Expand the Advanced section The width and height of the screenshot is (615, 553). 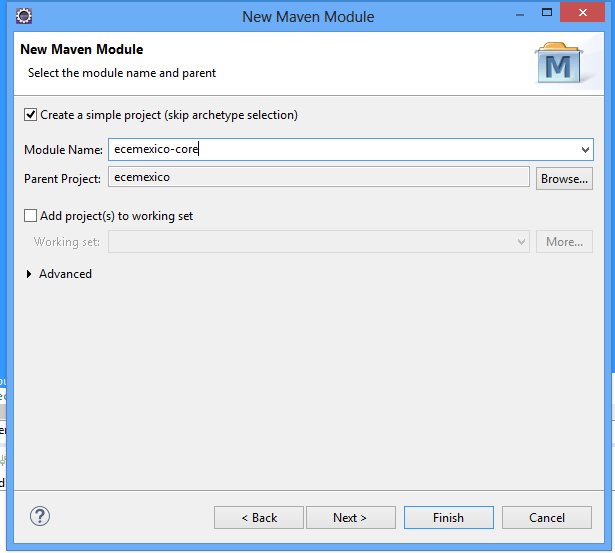(x=29, y=274)
